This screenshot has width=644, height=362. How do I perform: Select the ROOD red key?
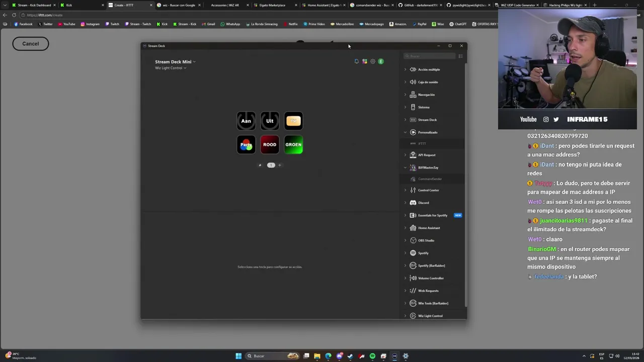click(x=270, y=145)
